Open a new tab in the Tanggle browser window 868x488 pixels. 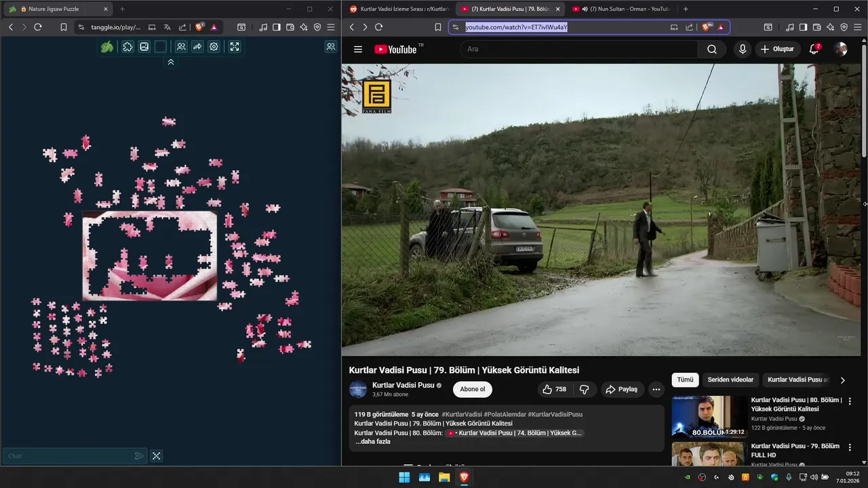click(x=122, y=9)
